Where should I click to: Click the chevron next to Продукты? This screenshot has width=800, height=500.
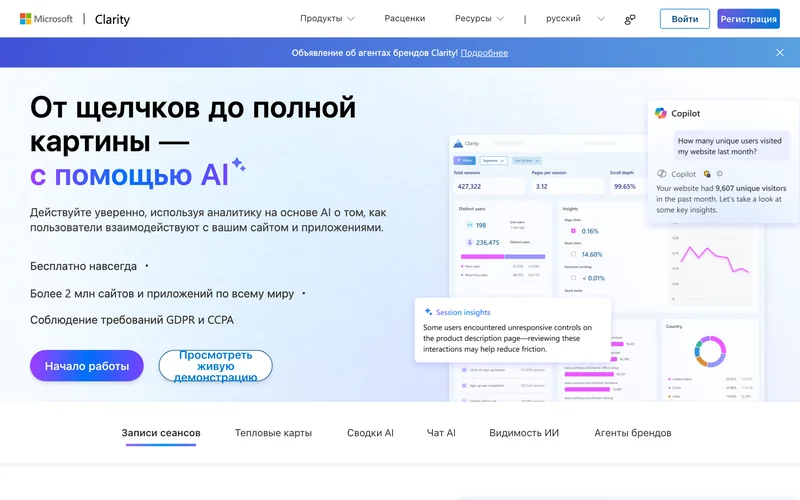coord(351,19)
